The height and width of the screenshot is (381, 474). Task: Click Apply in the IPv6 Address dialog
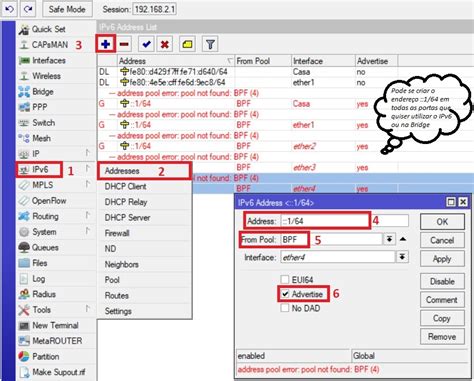coord(442,259)
